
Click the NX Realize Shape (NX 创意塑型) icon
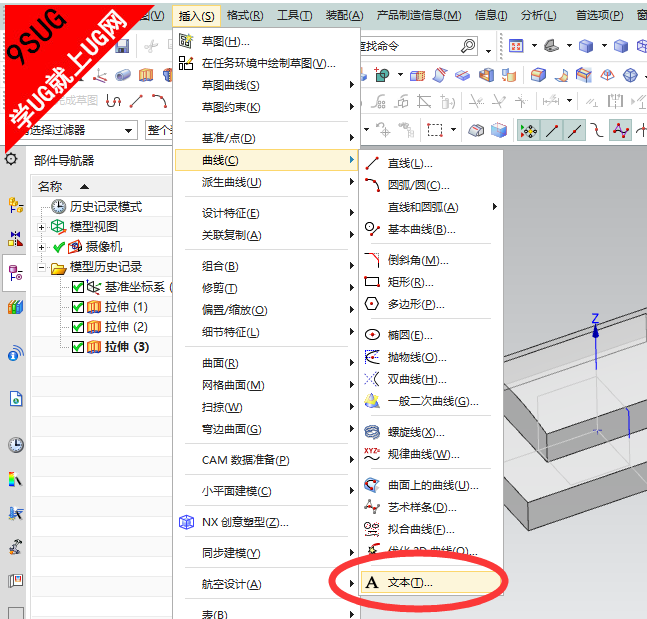click(x=186, y=522)
